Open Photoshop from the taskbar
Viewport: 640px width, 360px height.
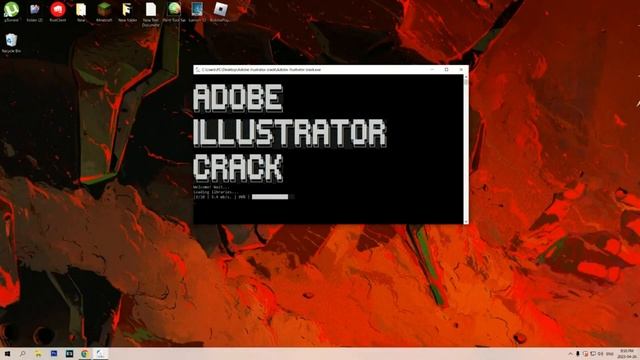pyautogui.click(x=54, y=353)
